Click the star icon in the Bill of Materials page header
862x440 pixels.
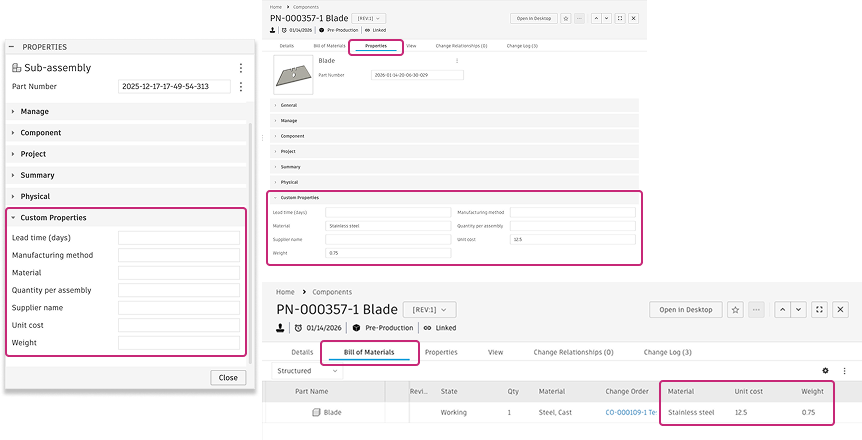pos(736,310)
